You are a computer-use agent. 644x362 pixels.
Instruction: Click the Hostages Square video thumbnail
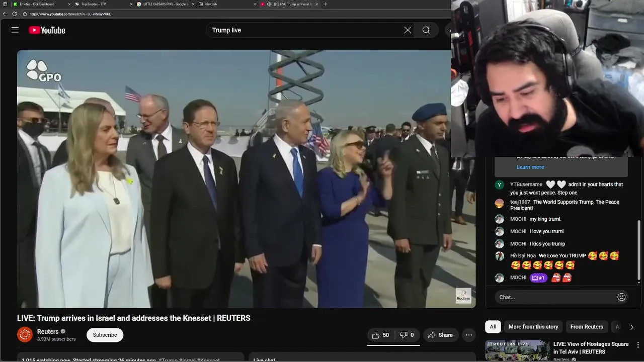coord(517,351)
